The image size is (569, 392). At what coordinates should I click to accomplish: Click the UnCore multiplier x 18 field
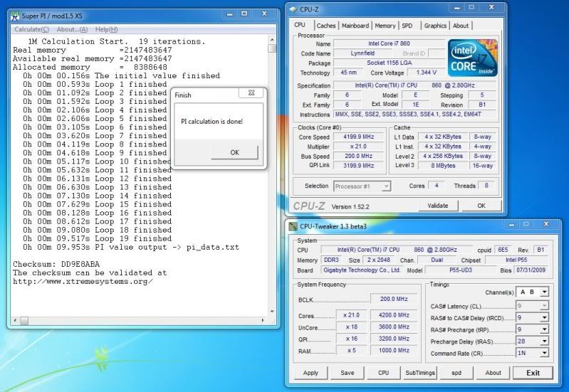point(351,327)
